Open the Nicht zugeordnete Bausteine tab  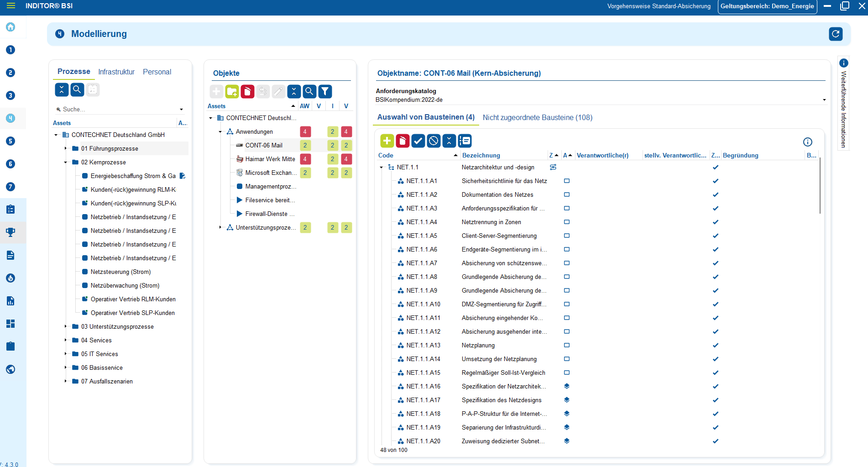tap(537, 117)
